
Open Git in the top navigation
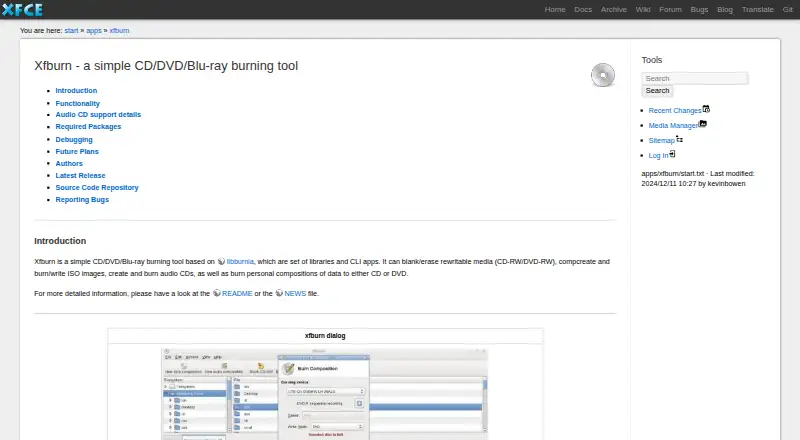click(x=787, y=9)
